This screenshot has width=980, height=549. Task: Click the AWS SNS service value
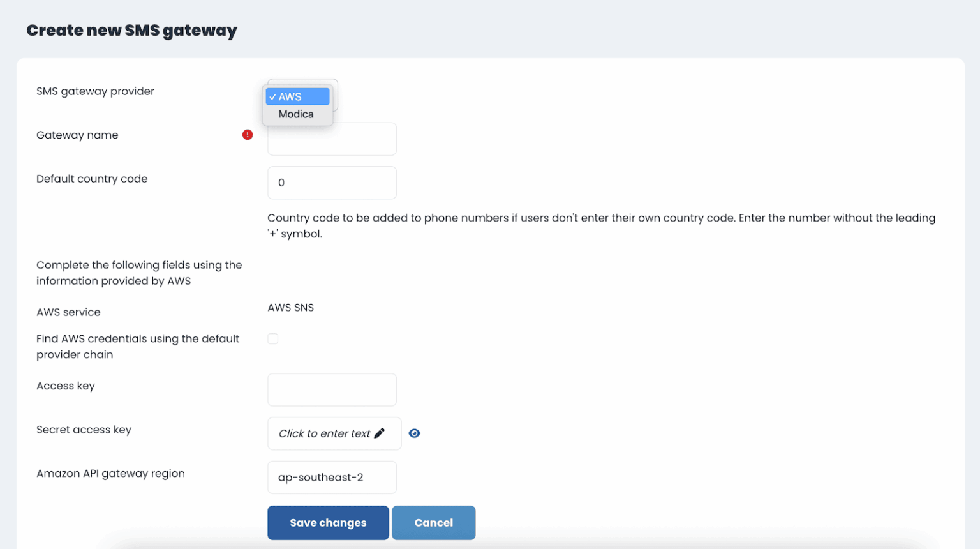290,307
